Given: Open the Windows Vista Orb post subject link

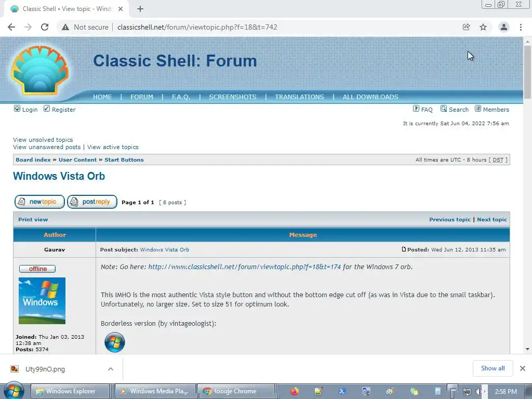Looking at the screenshot, I should (165, 250).
